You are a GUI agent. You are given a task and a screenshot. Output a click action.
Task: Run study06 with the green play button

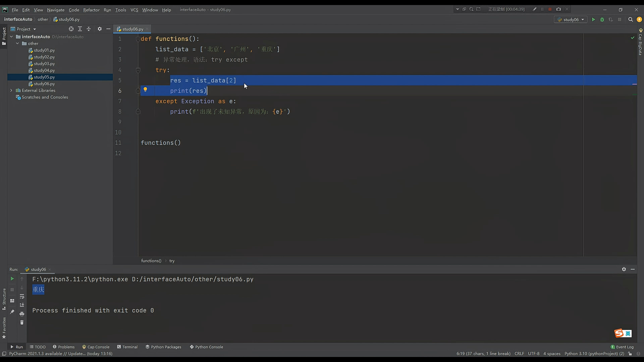pos(593,19)
